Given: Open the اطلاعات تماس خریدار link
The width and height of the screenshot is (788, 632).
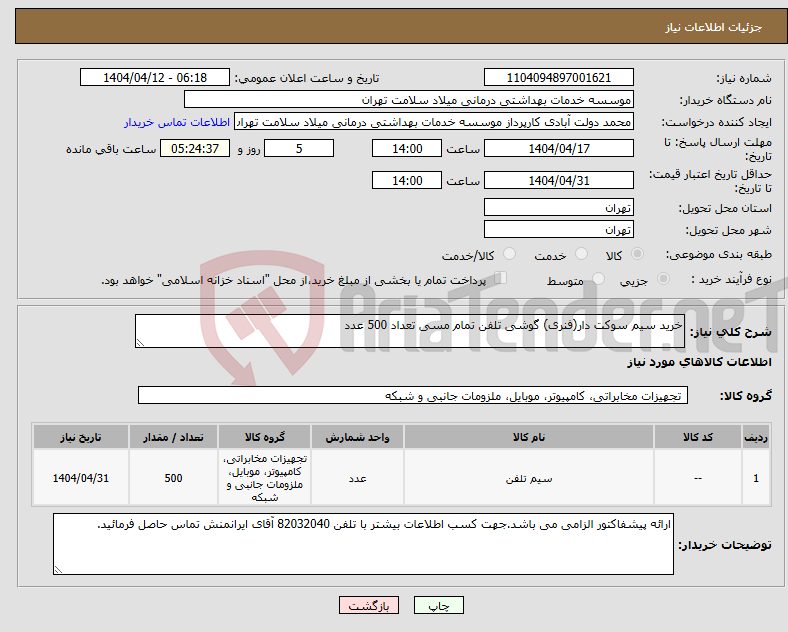Looking at the screenshot, I should (177, 122).
